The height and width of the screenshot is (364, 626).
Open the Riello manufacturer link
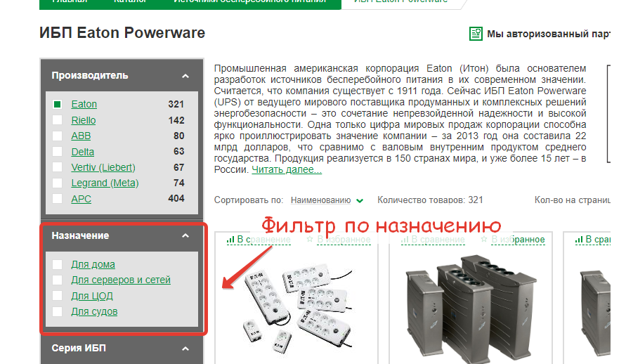tap(84, 120)
